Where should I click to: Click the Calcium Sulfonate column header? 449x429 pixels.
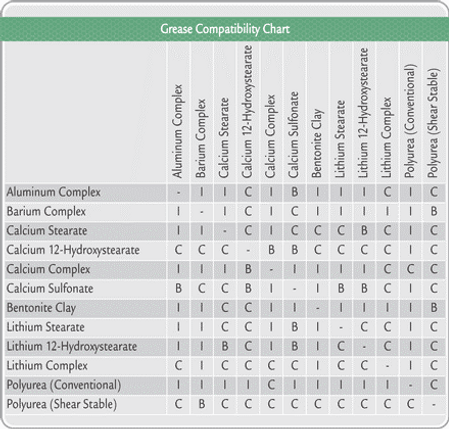293,135
